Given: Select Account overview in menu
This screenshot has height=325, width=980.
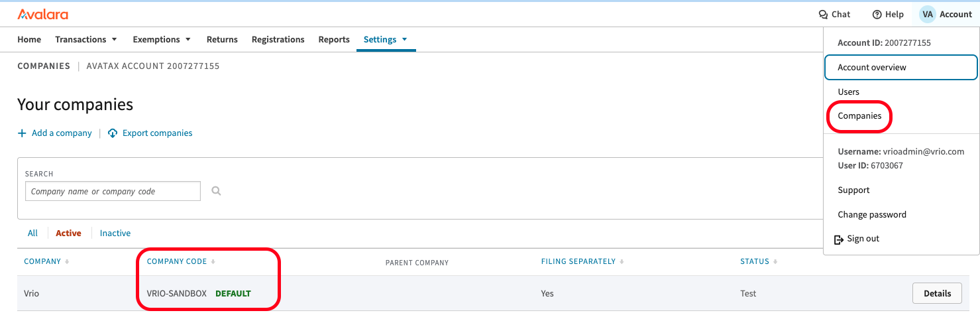Looking at the screenshot, I should pyautogui.click(x=901, y=67).
